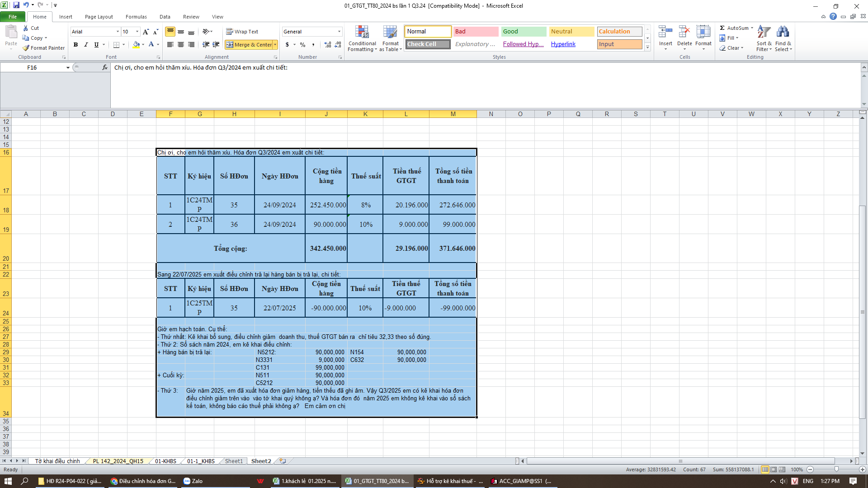
Task: Click Decrease Decimal icon
Action: pos(338,45)
